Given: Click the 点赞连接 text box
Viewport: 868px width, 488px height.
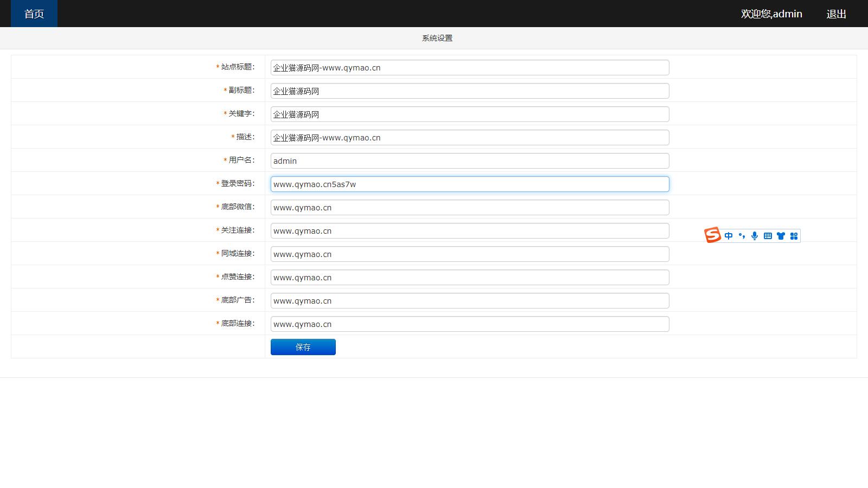Looking at the screenshot, I should coord(469,278).
